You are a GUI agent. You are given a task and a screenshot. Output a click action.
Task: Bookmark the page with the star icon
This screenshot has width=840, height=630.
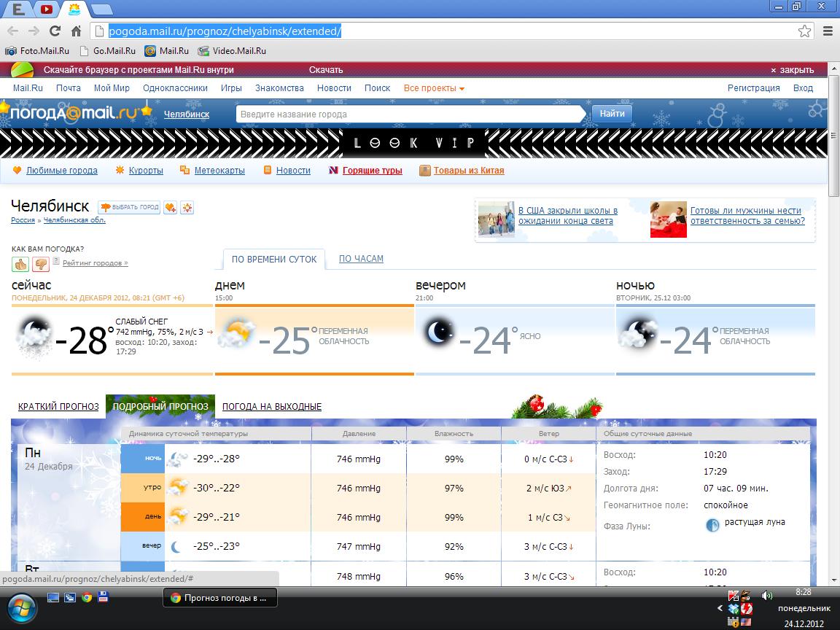coord(804,31)
